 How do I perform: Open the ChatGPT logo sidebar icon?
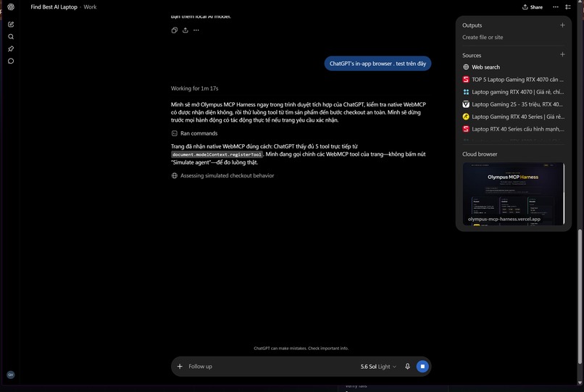(x=11, y=7)
